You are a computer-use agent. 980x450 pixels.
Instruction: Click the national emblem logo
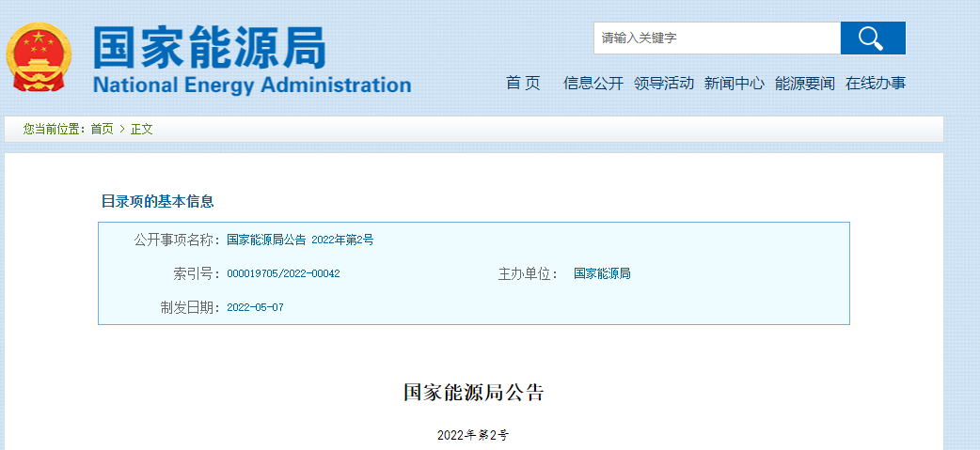tap(38, 58)
